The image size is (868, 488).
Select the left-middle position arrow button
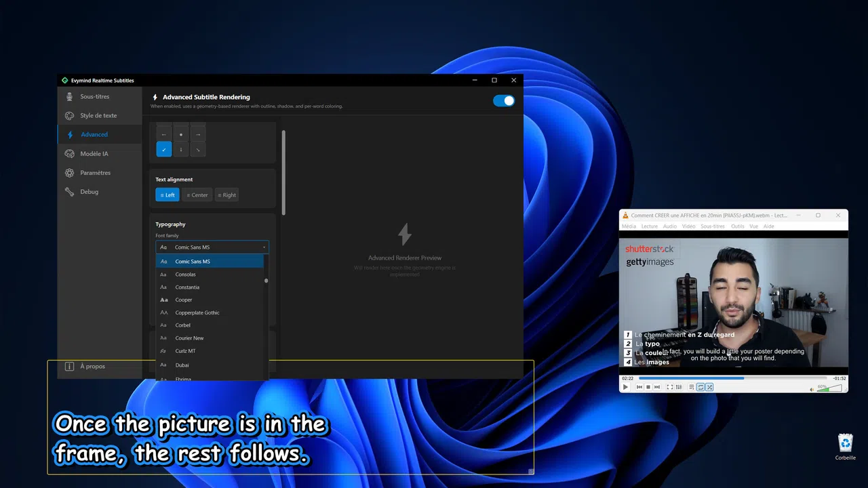164,134
